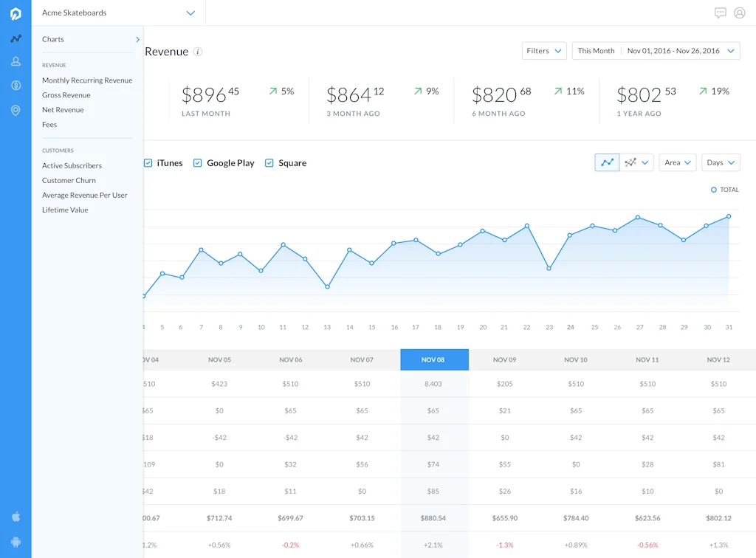Click the $81 cell under NOV 12
Viewport: 756px width, 558px height.
(718, 464)
